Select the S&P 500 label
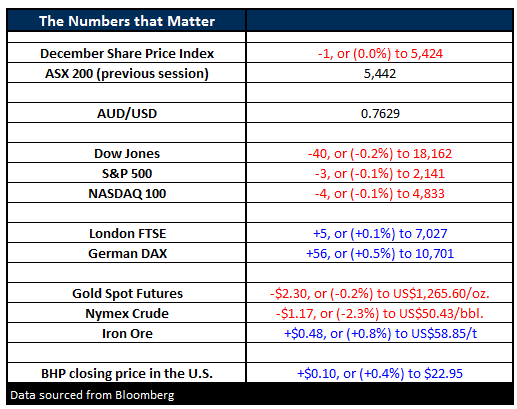 127,173
